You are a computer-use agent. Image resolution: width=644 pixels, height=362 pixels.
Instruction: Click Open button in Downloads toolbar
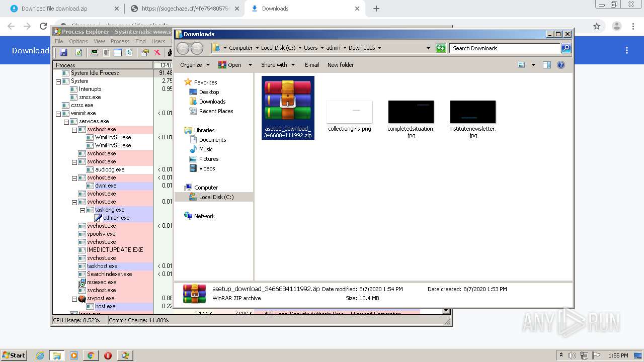(x=230, y=65)
